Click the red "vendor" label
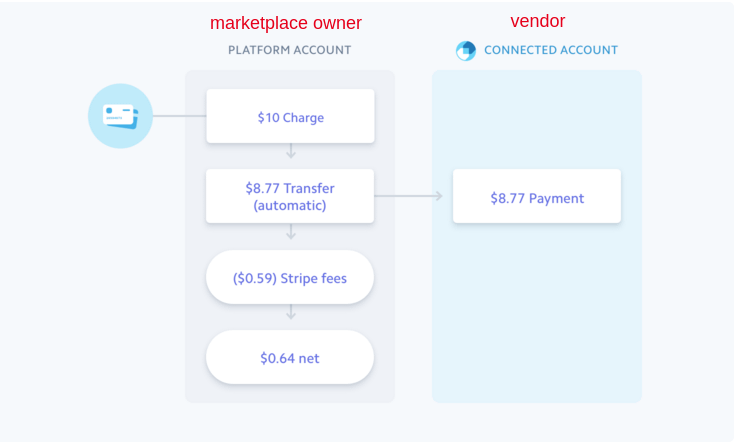This screenshot has height=447, width=749. (x=537, y=21)
